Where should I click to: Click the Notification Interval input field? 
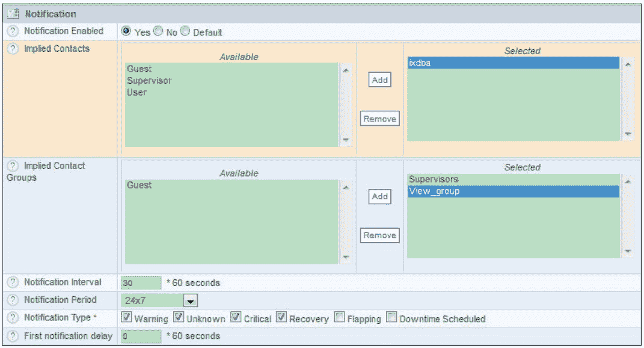(x=141, y=283)
